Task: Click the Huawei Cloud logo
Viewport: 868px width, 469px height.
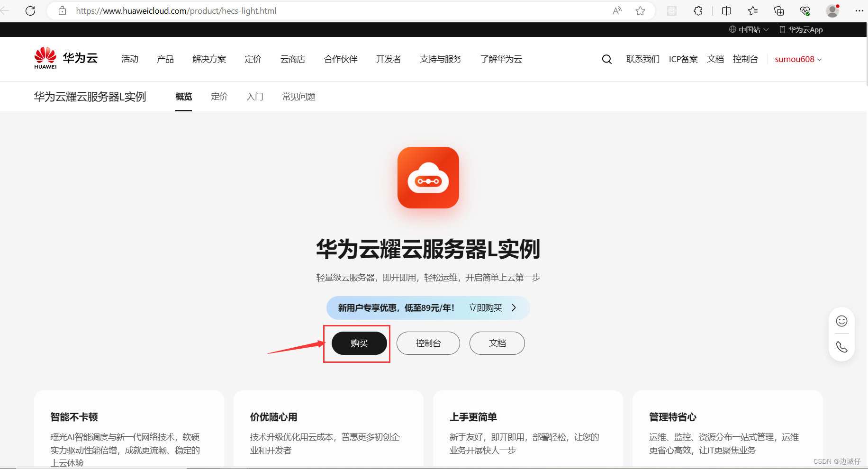Action: tap(66, 58)
